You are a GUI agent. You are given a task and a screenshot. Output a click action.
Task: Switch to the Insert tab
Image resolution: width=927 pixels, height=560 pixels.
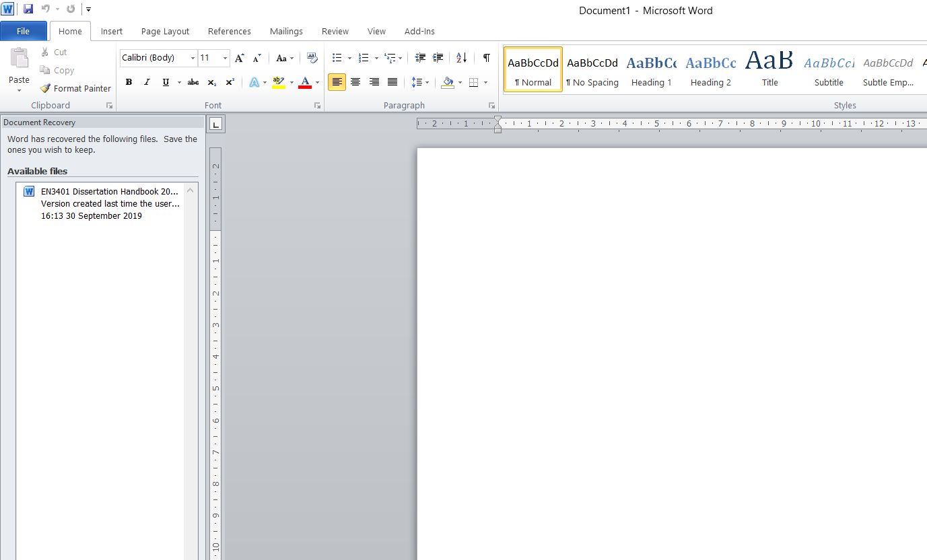[x=112, y=31]
